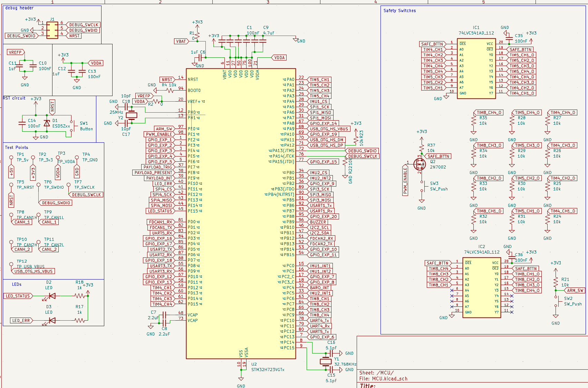Select the C13 100nF VDDA capacitor
Screen dimensions: 588x388
point(82,71)
